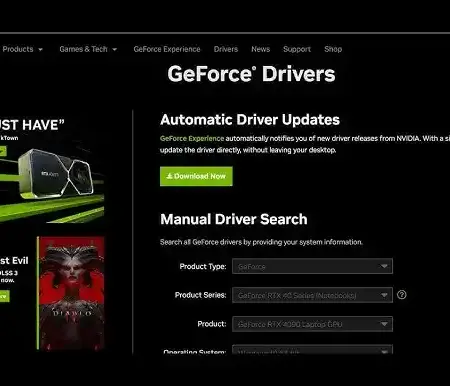Viewport: 450px width, 386px height.
Task: Open the Drivers nav item
Action: click(x=226, y=49)
